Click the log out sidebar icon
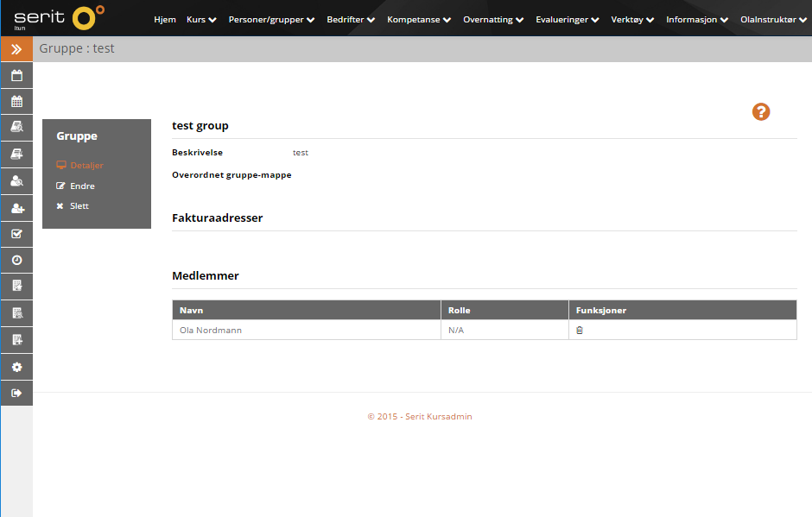Image resolution: width=812 pixels, height=517 pixels. point(16,394)
